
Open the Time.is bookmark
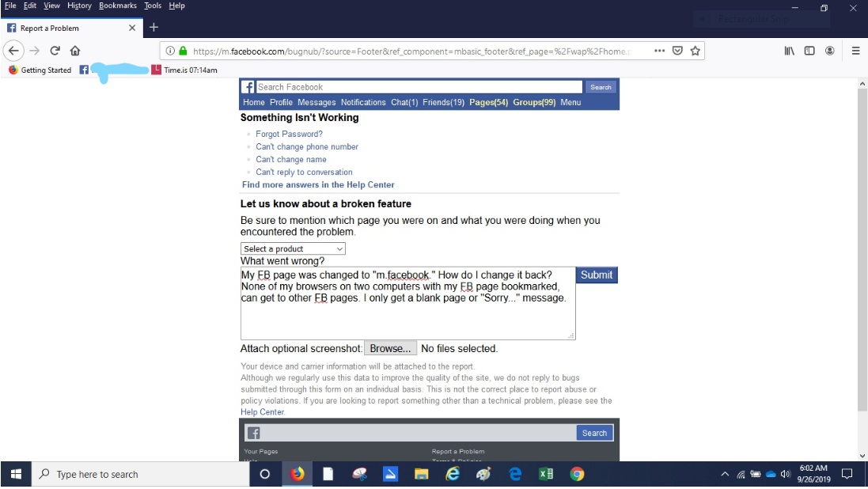click(184, 70)
